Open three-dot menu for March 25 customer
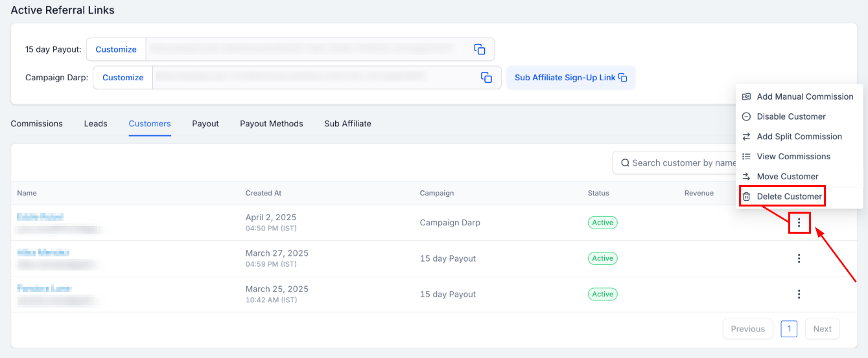Screen dimensions: 868x358 point(799,294)
